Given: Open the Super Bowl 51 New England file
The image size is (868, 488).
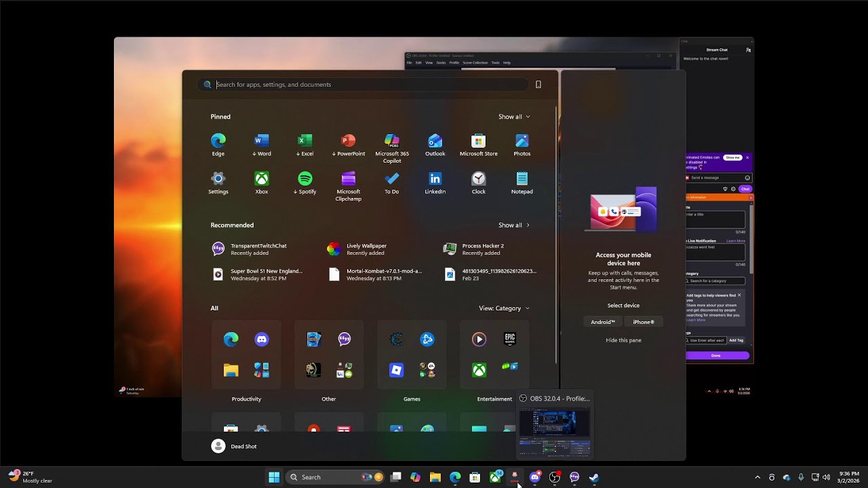Looking at the screenshot, I should point(258,274).
